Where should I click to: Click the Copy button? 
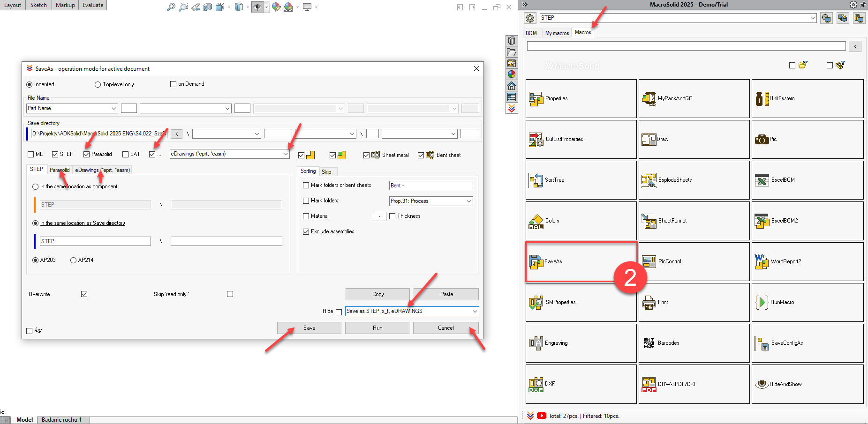[377, 294]
